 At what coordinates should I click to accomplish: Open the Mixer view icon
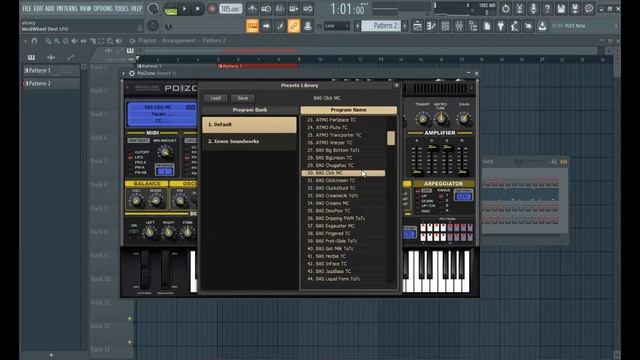click(x=459, y=26)
